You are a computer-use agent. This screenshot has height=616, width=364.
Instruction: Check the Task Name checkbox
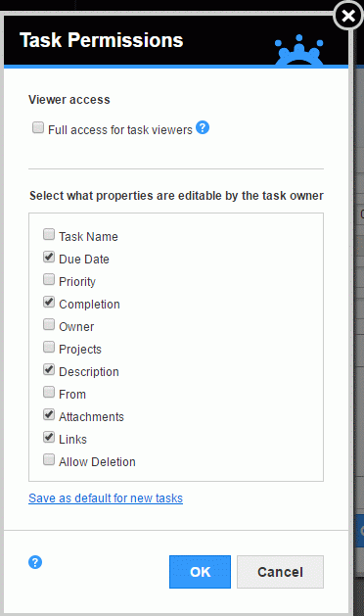tap(49, 234)
